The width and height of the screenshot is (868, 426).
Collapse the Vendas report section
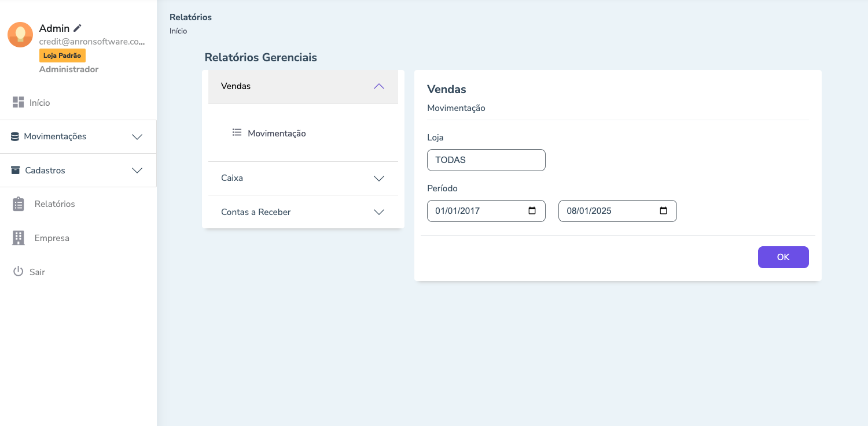[x=379, y=86]
